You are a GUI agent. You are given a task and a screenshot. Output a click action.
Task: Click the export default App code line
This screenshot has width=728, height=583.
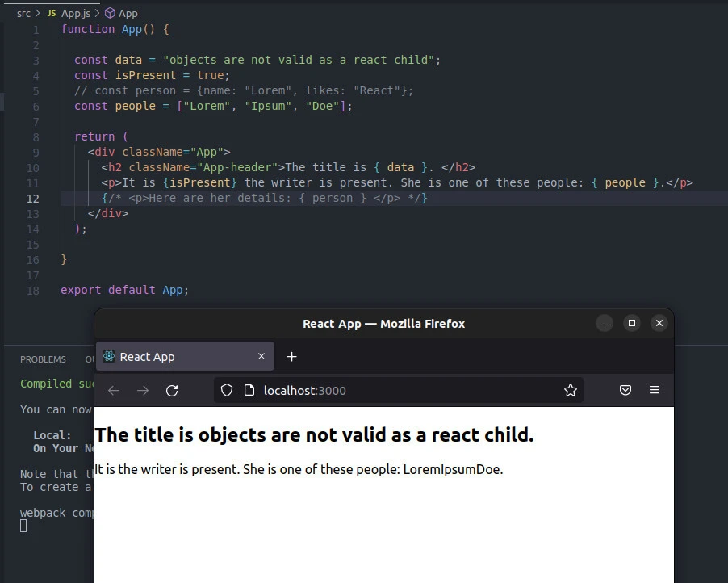point(124,290)
